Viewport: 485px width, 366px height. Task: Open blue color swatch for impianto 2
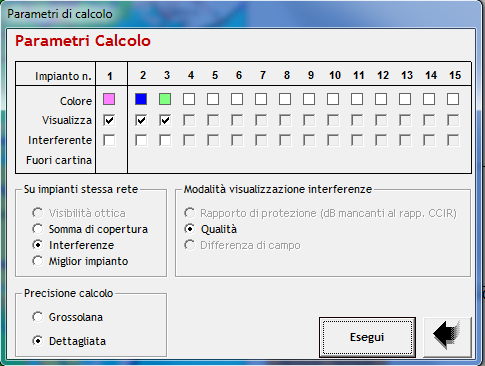(x=141, y=99)
